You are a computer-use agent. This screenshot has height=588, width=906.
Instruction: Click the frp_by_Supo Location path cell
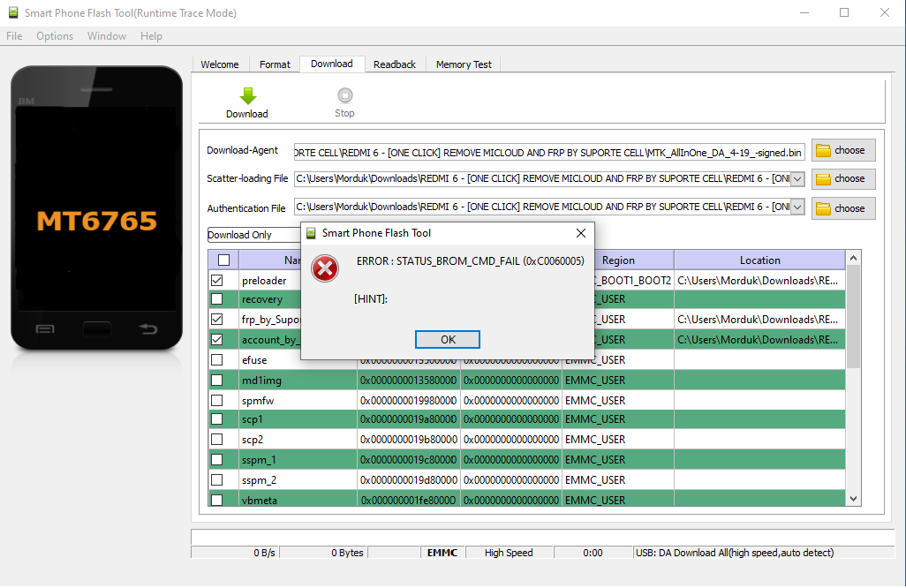click(759, 319)
